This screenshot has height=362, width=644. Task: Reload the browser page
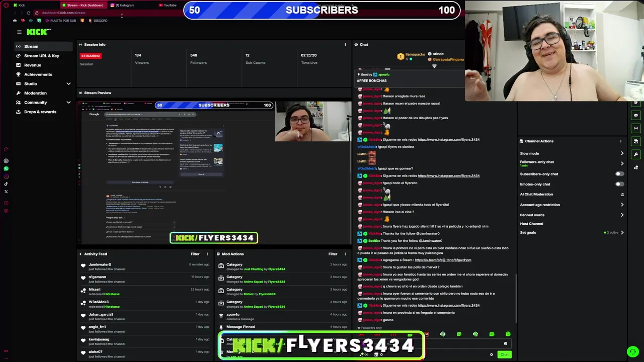(28, 13)
